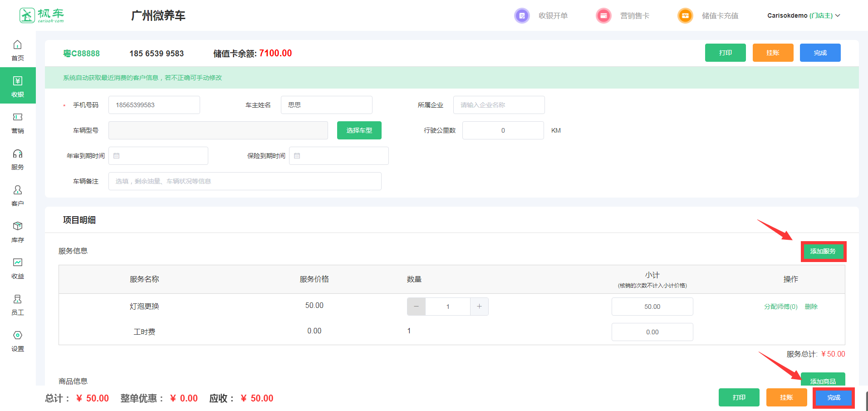Select the 收银 cashier sidebar icon
The width and height of the screenshot is (868, 411).
click(x=18, y=81)
